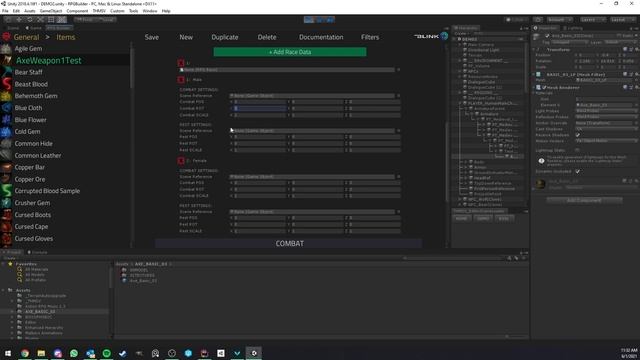
Task: Toggle Mesh Renderer component enabled checkbox
Action: [x=544, y=87]
